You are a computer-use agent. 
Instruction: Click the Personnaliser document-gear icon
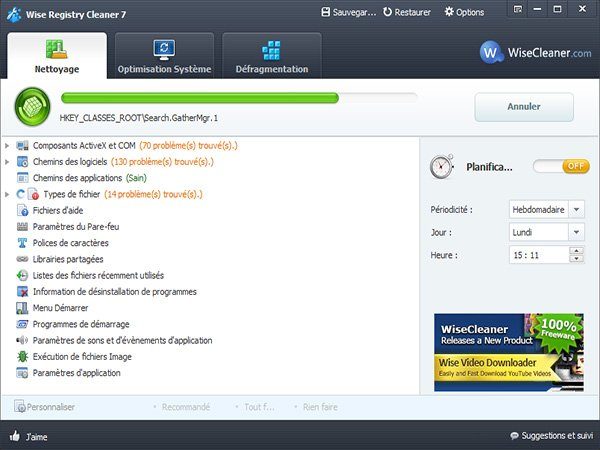pyautogui.click(x=20, y=406)
